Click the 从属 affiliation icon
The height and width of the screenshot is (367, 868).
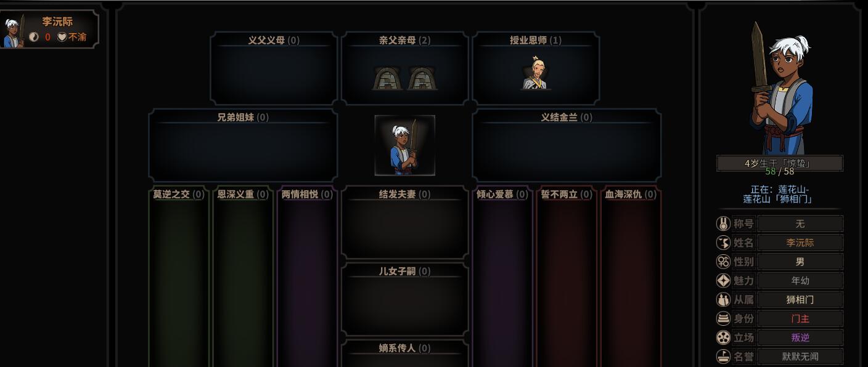(x=723, y=300)
